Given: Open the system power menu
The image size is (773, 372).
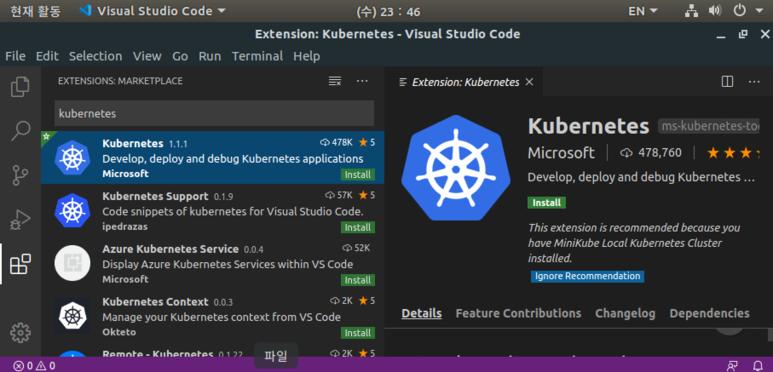Looking at the screenshot, I should [739, 11].
